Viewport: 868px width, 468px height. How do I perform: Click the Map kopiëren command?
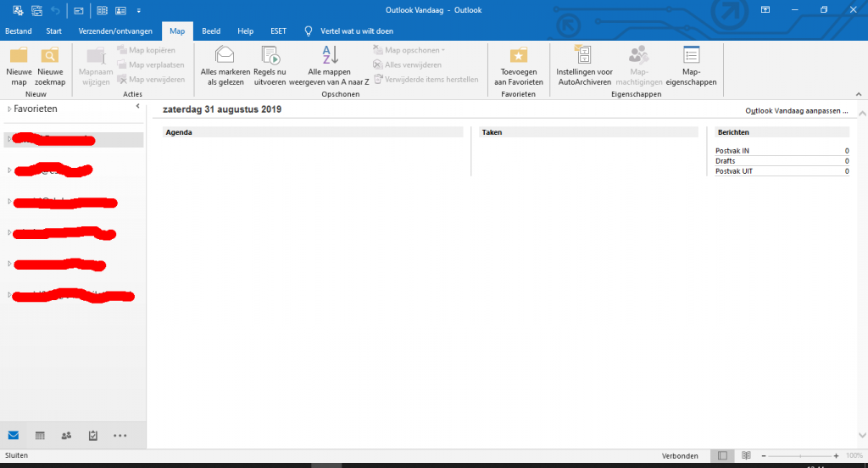tap(147, 50)
